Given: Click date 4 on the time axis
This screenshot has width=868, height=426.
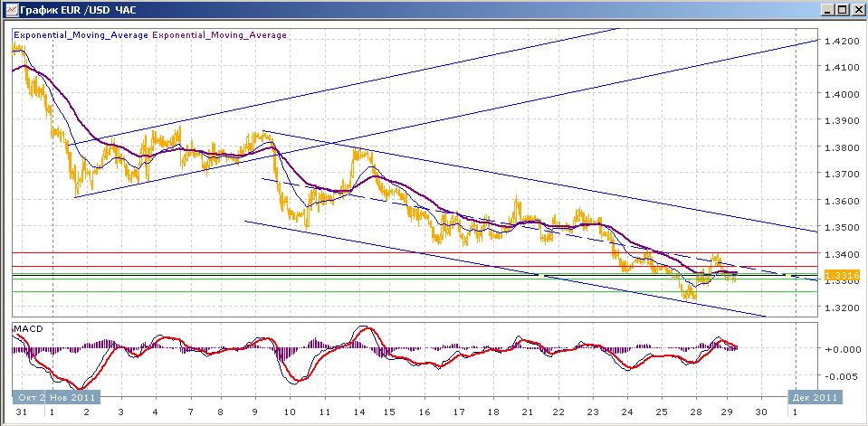Looking at the screenshot, I should click(x=155, y=412).
